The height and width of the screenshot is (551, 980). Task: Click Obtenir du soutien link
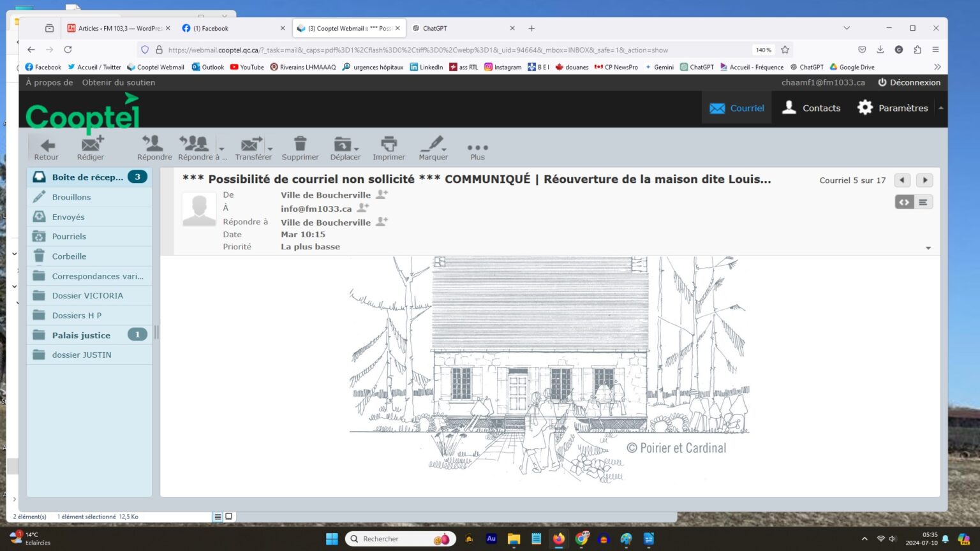[118, 82]
